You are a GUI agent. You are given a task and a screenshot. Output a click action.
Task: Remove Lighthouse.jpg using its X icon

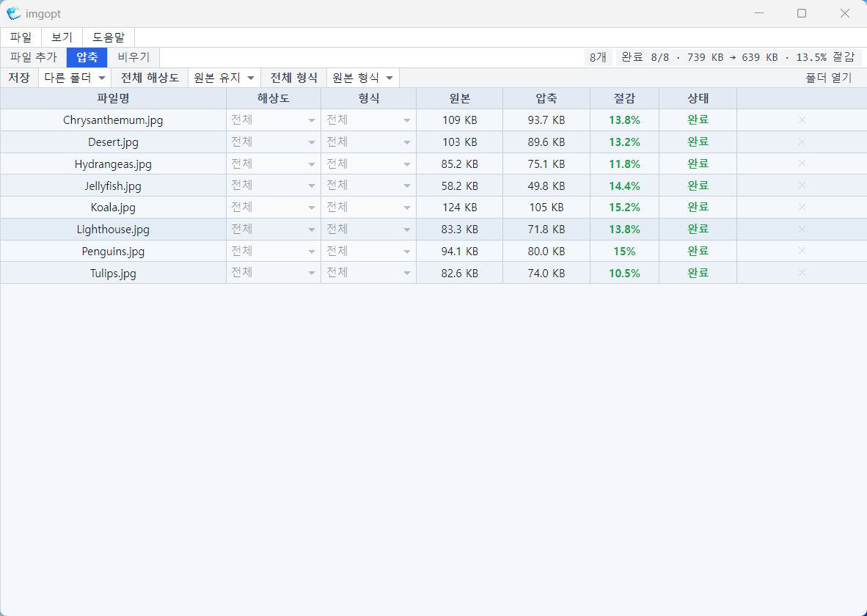pyautogui.click(x=802, y=229)
